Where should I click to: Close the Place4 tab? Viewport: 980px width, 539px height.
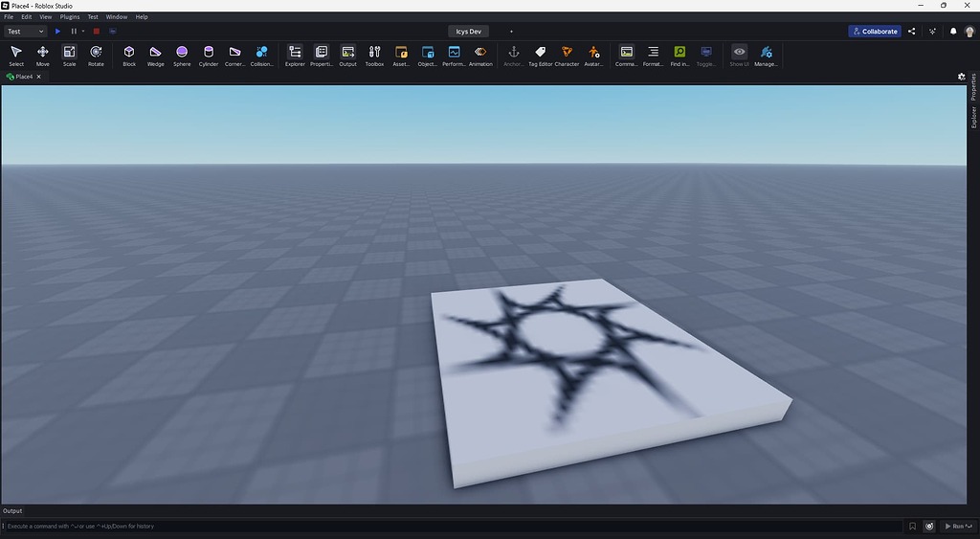coord(38,77)
